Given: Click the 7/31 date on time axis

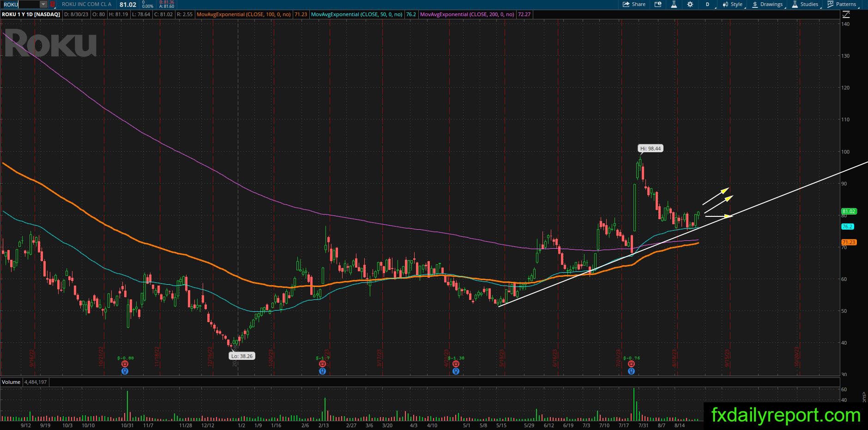Looking at the screenshot, I should point(643,425).
